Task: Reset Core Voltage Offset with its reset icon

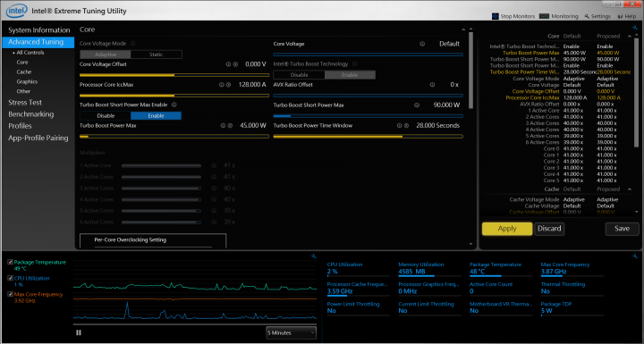Action: (235, 64)
